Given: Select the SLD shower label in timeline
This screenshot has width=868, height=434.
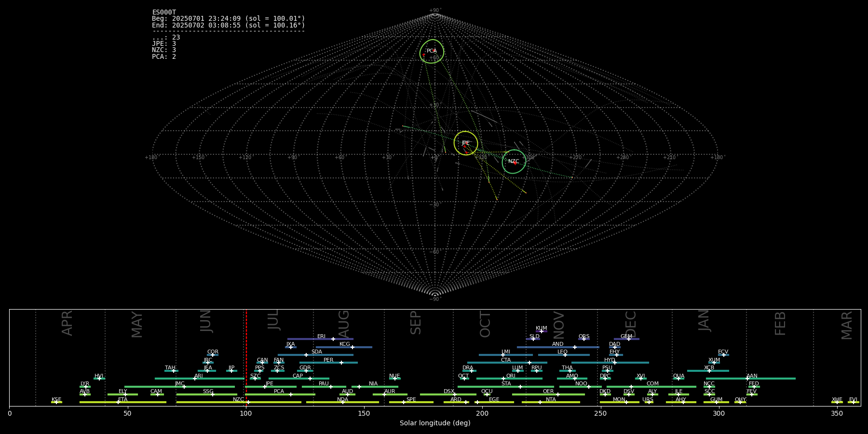Looking at the screenshot, I should 534,337.
